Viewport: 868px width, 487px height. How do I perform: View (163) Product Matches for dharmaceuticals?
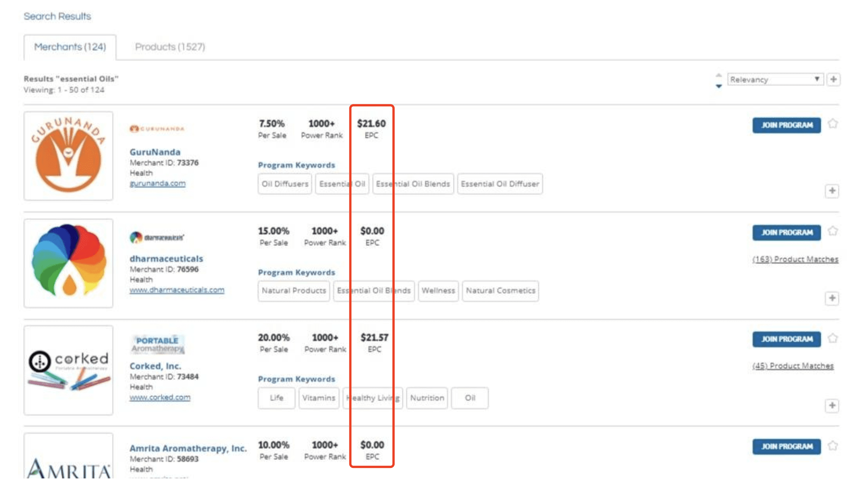795,260
